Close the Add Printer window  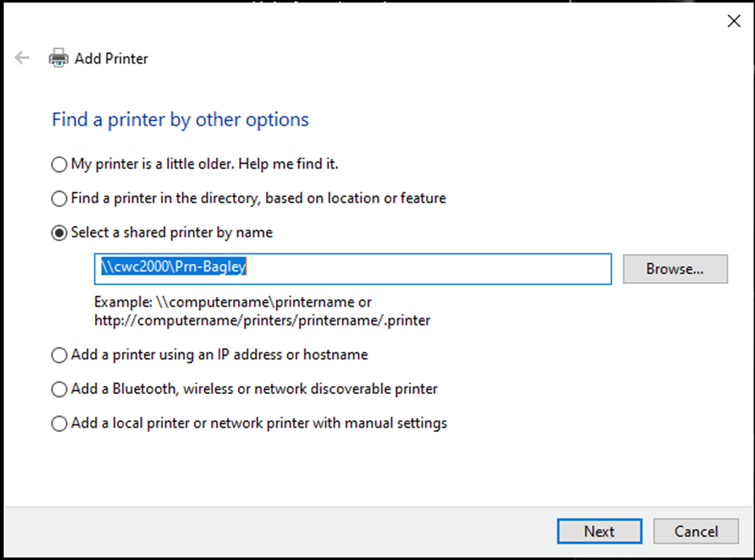(733, 20)
